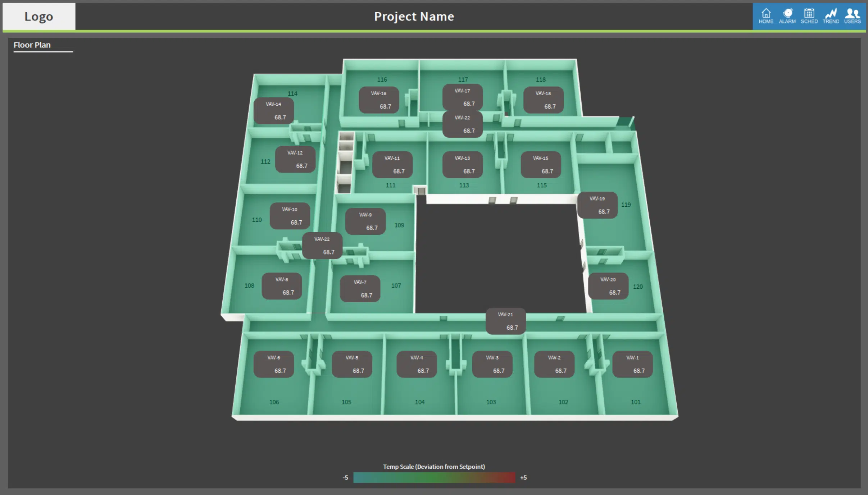Screen dimensions: 868x495
Task: Click room number 105 label
Action: pyautogui.click(x=346, y=402)
